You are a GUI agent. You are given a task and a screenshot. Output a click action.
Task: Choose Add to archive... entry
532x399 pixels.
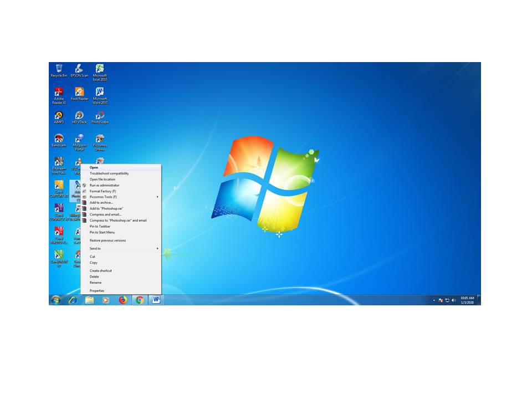(x=121, y=203)
